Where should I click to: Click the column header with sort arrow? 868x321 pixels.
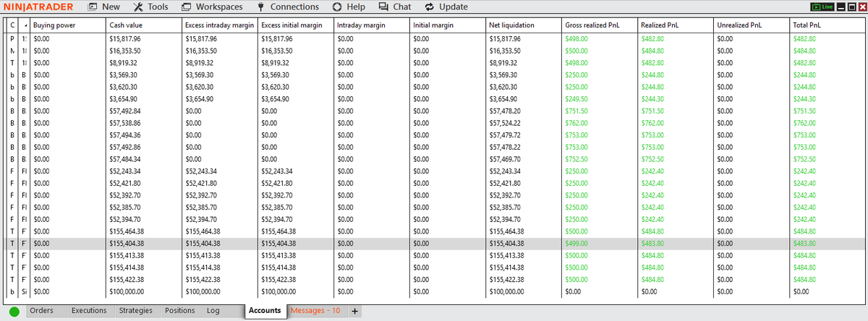(x=25, y=25)
